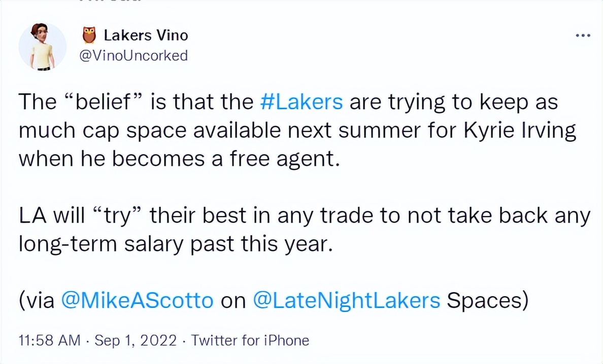Open the @MikeAScotto mention
Viewport: 603px width, 364px height.
pos(137,301)
